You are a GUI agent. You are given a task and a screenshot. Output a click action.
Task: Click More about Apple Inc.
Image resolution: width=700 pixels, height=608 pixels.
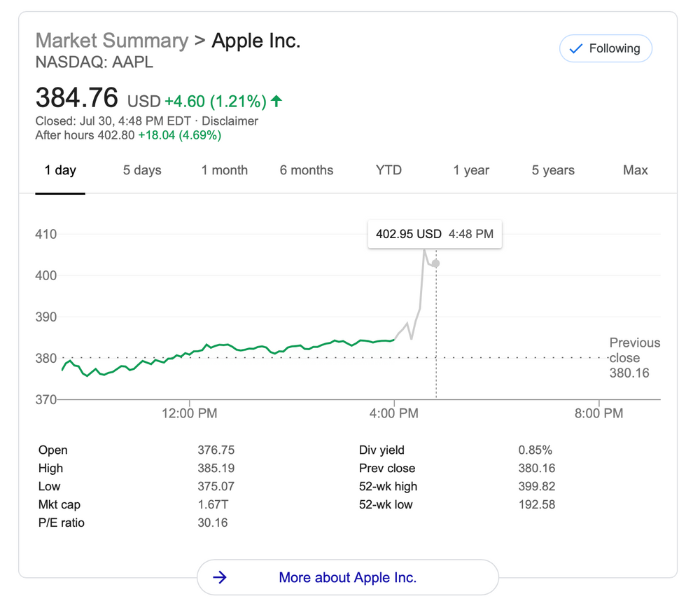click(348, 577)
